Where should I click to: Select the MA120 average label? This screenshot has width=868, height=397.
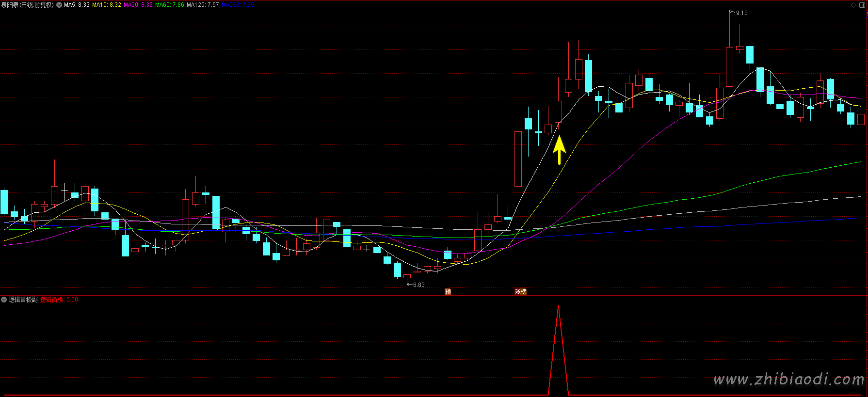point(203,5)
